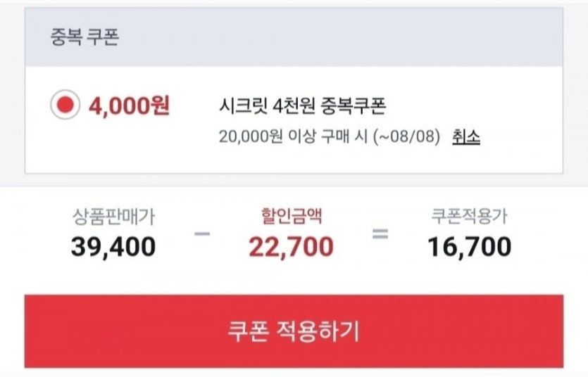This screenshot has width=588, height=377.
Task: Click the 39,400 product price value
Action: coord(113,247)
